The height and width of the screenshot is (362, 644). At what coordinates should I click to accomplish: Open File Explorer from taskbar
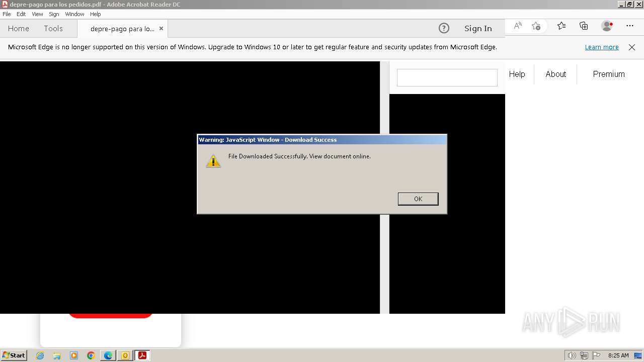(57, 355)
